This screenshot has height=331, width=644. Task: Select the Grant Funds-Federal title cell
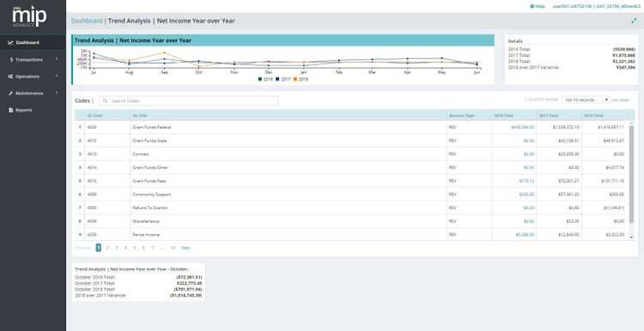click(x=289, y=127)
